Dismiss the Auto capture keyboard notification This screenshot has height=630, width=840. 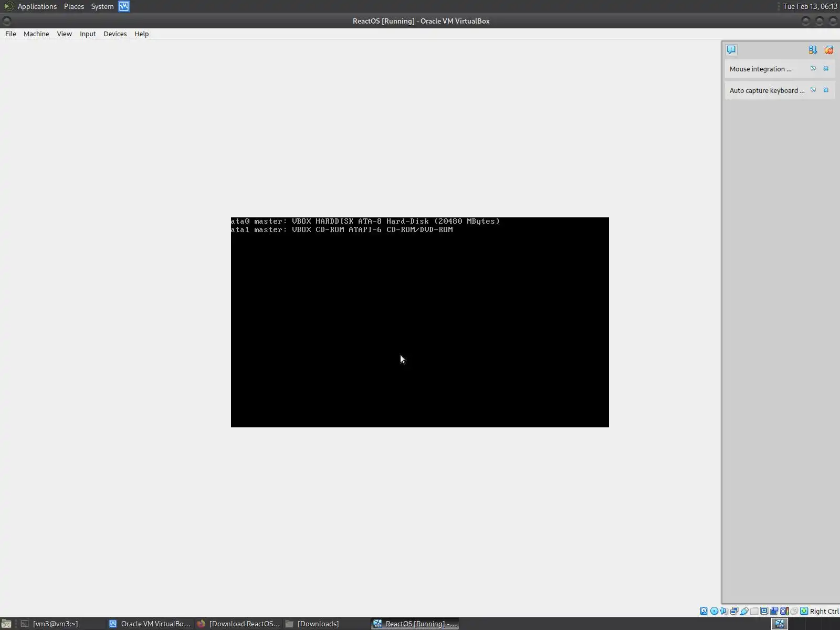tap(826, 90)
